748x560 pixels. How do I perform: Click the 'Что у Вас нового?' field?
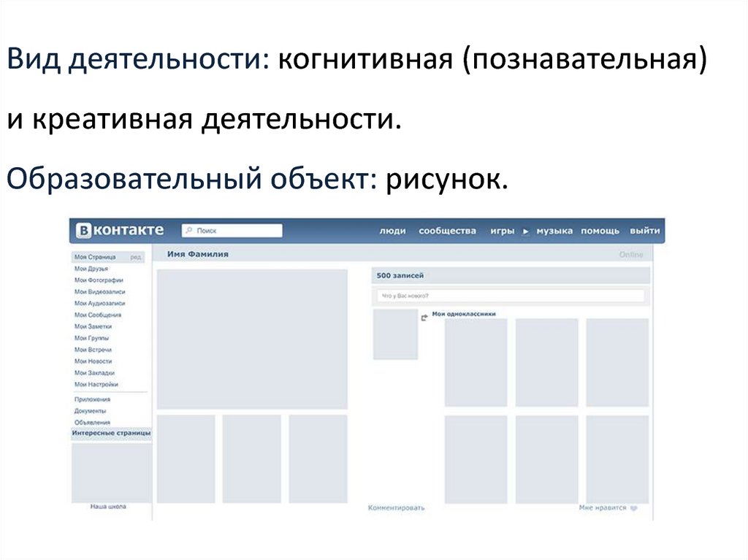509,296
